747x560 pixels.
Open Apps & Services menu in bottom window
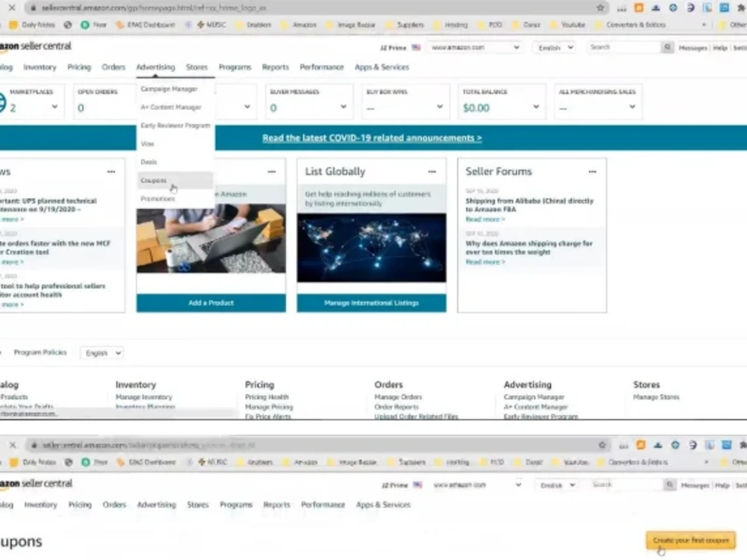point(383,505)
